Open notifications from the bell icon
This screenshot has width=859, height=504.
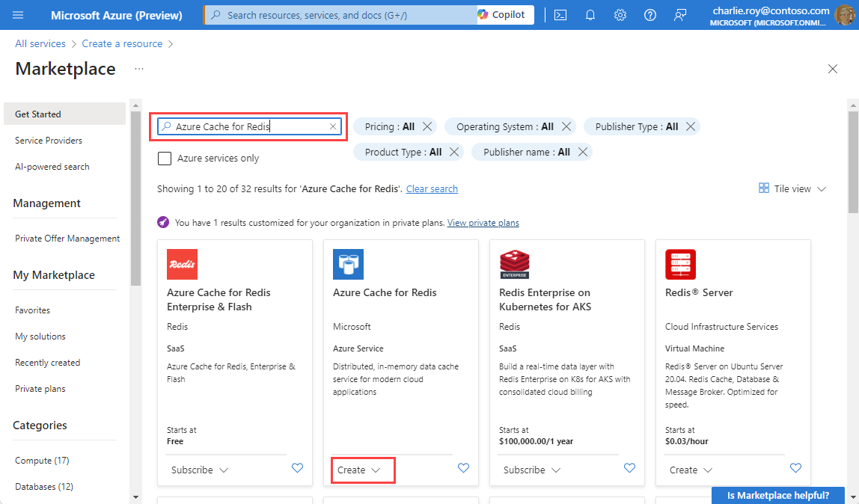[x=590, y=14]
